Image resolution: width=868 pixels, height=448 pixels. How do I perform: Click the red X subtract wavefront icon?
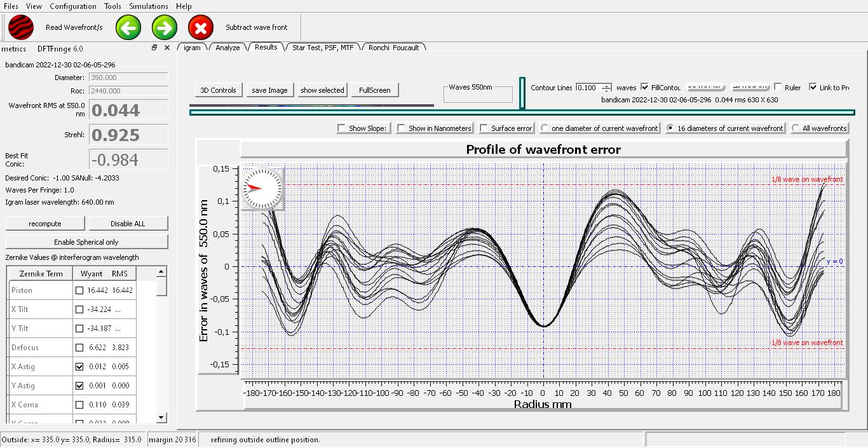[x=201, y=28]
